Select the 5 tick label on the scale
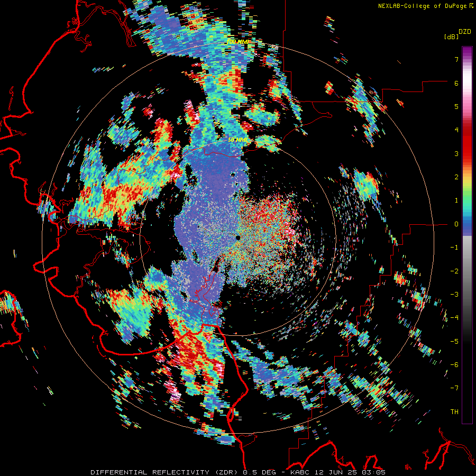The image size is (476, 476). [x=456, y=106]
